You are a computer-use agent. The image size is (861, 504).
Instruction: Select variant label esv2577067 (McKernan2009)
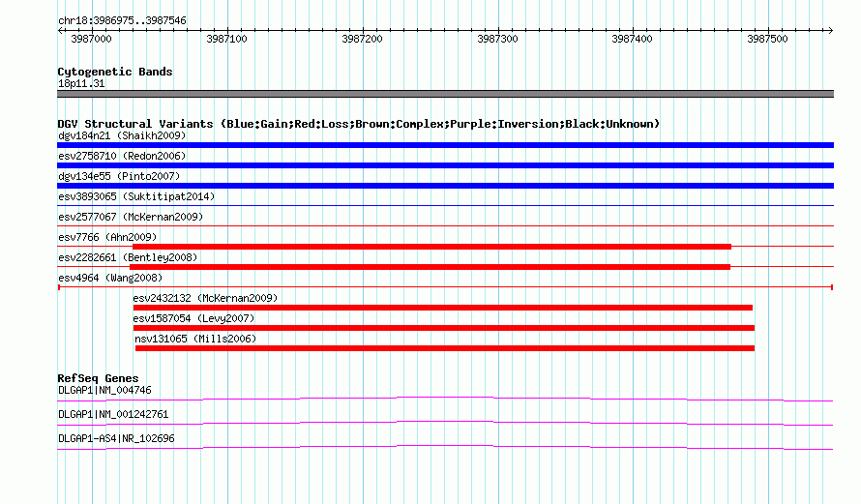coord(131,217)
